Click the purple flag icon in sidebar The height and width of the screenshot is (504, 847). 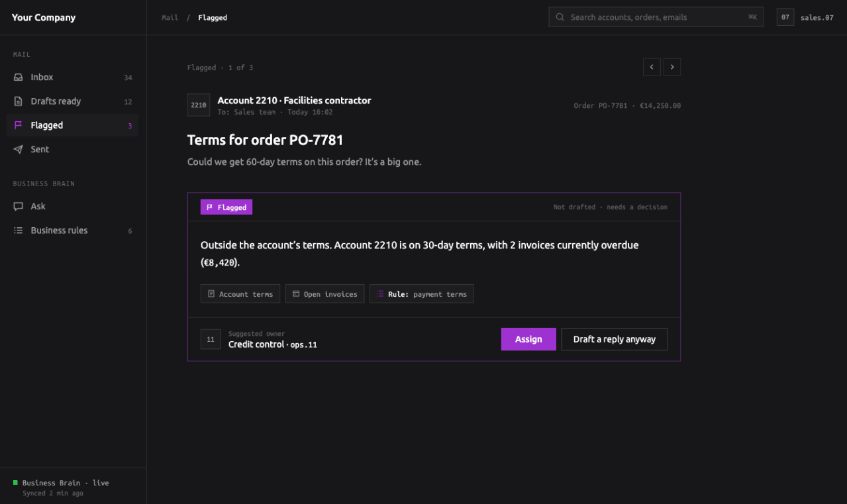19,125
